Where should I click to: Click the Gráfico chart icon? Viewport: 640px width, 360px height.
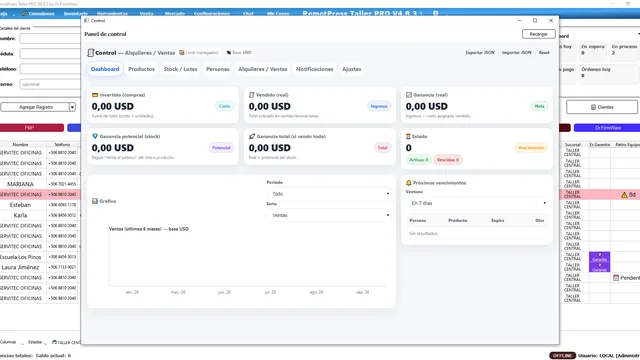tap(95, 201)
